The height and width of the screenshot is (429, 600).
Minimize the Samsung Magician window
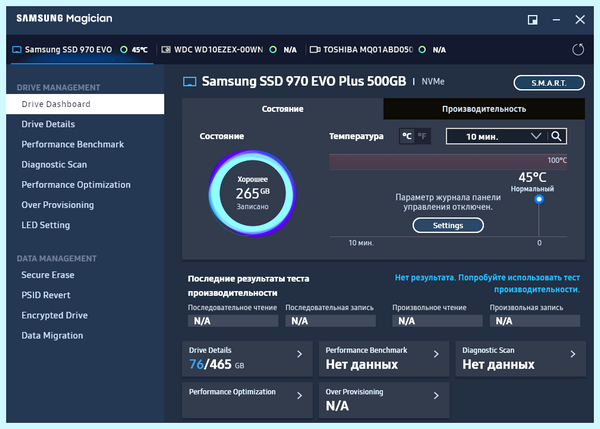point(556,20)
